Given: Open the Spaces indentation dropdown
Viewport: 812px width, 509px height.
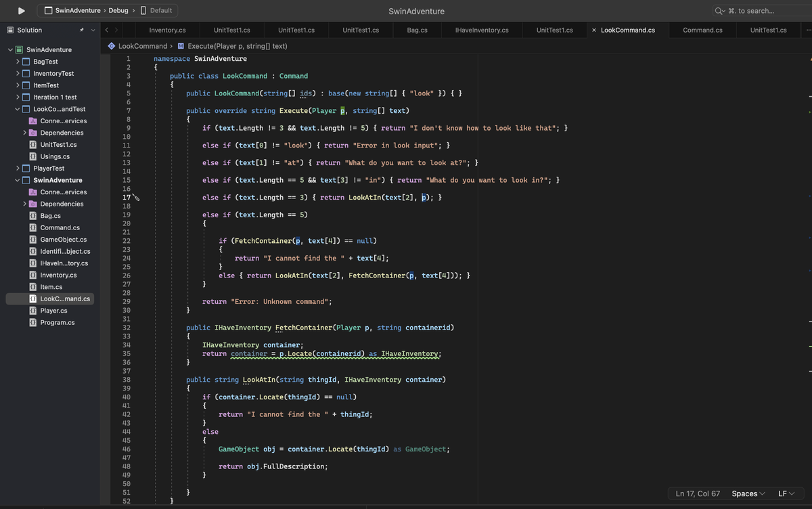Looking at the screenshot, I should (748, 493).
